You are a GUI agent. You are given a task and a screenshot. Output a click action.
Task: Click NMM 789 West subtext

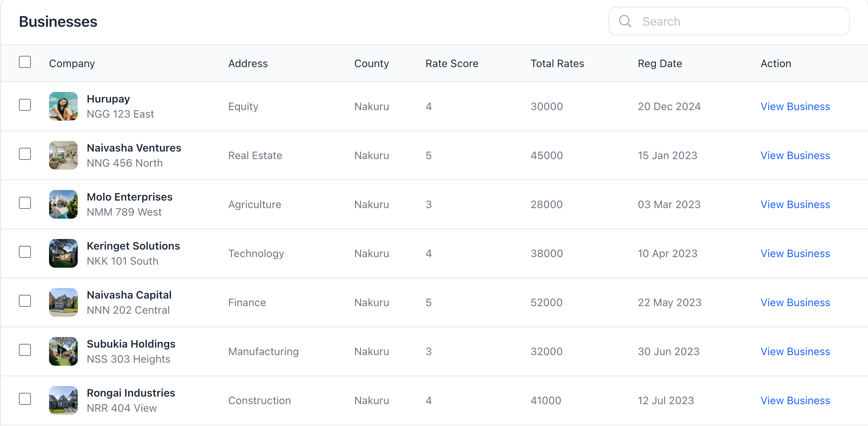[124, 212]
